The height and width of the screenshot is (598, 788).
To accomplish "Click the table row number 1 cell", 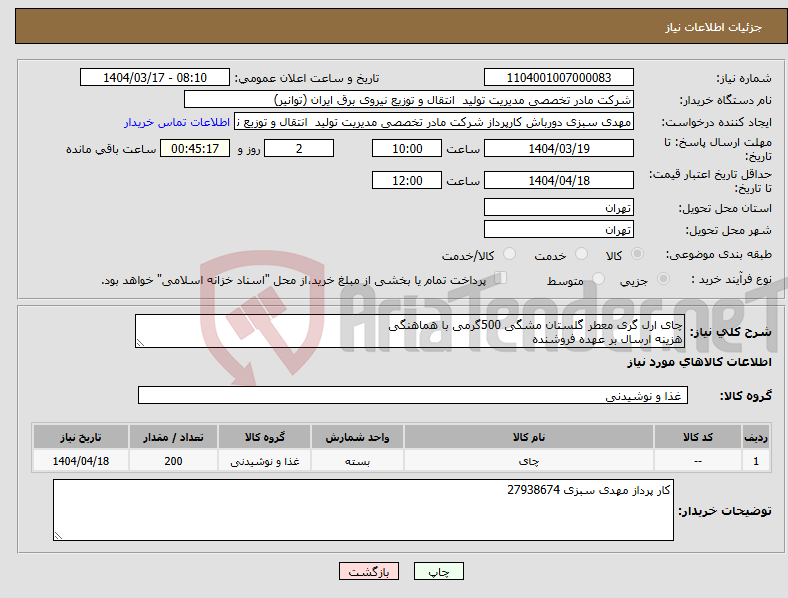I will [x=756, y=460].
